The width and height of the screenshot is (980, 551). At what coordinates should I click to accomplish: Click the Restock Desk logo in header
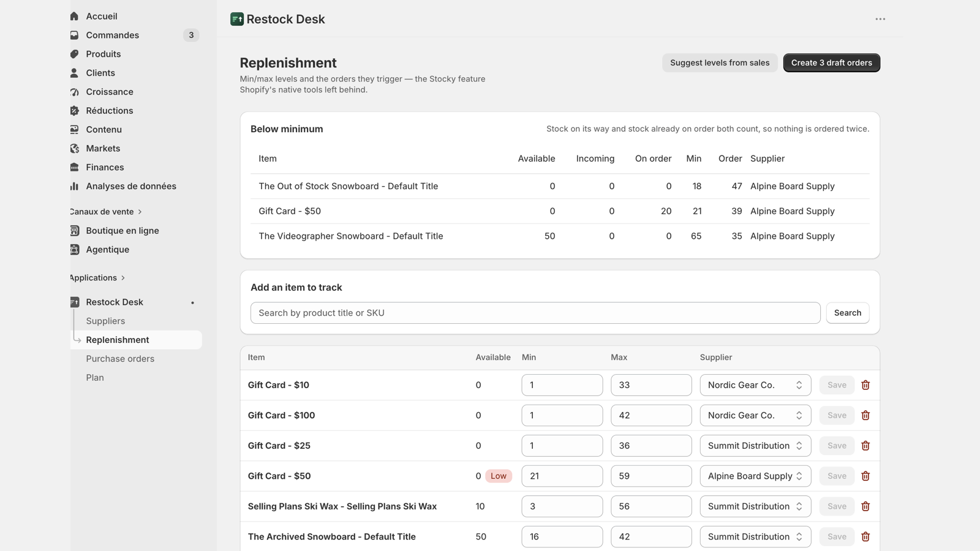coord(237,19)
